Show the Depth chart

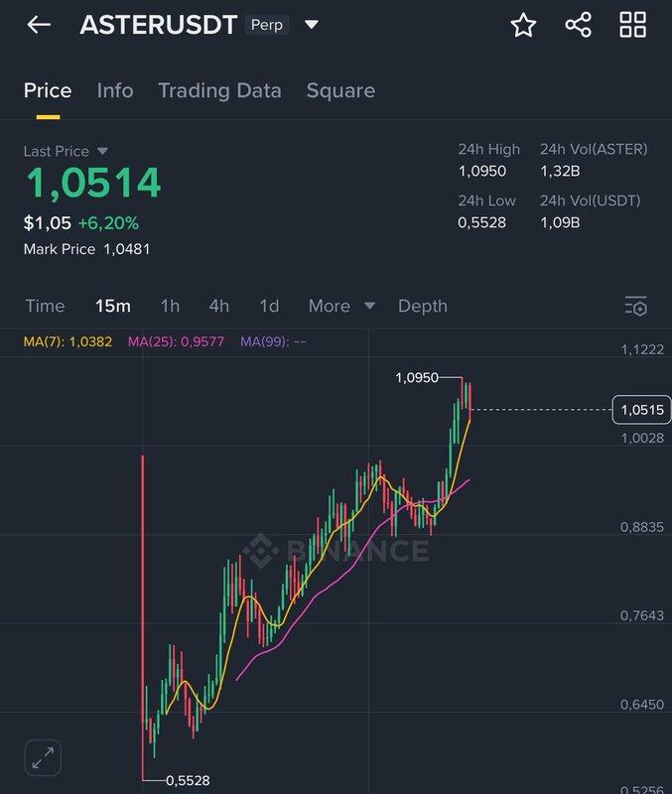(x=422, y=306)
